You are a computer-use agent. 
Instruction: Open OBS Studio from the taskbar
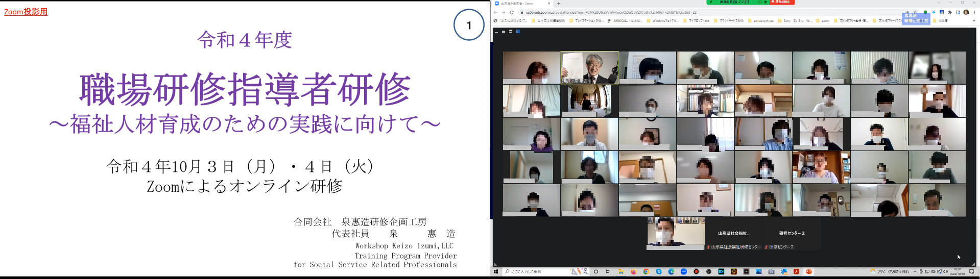pos(709,271)
